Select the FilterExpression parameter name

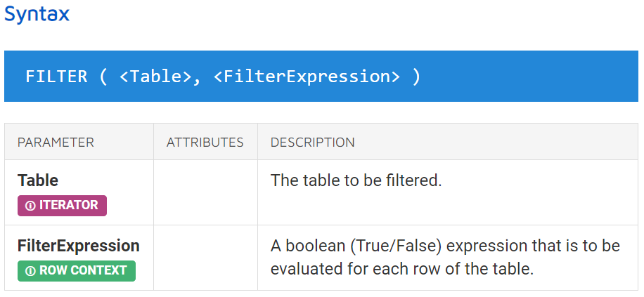(x=79, y=246)
